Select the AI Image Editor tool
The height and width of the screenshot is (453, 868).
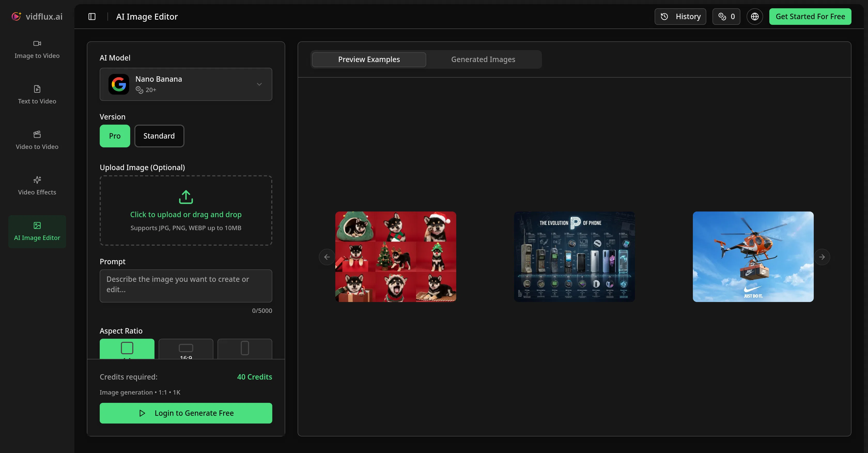[37, 231]
